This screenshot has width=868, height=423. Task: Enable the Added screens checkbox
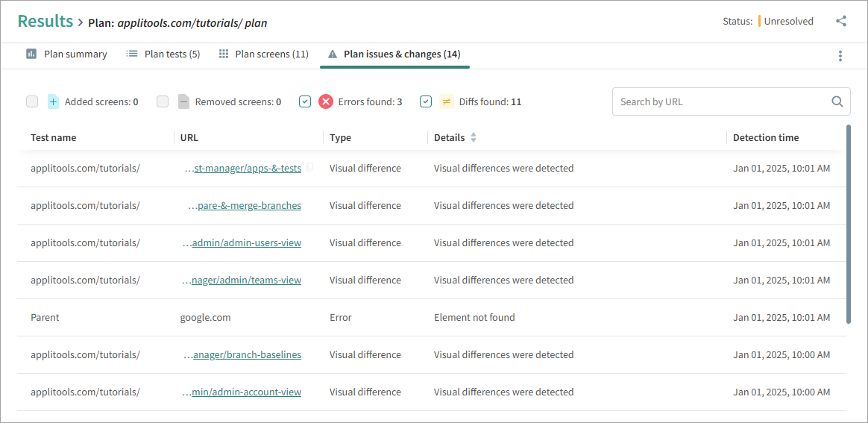[x=32, y=102]
